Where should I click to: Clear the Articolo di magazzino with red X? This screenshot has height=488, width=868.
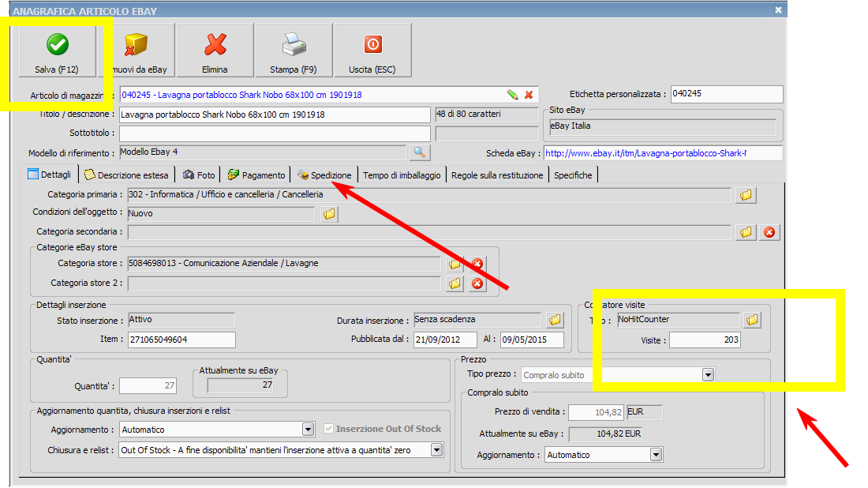click(x=529, y=95)
